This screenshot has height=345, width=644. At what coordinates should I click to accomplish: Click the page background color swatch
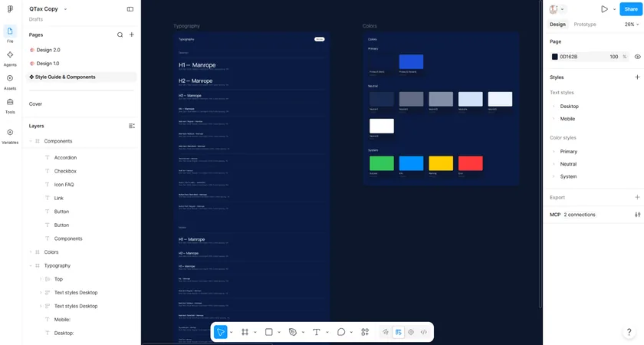point(555,57)
